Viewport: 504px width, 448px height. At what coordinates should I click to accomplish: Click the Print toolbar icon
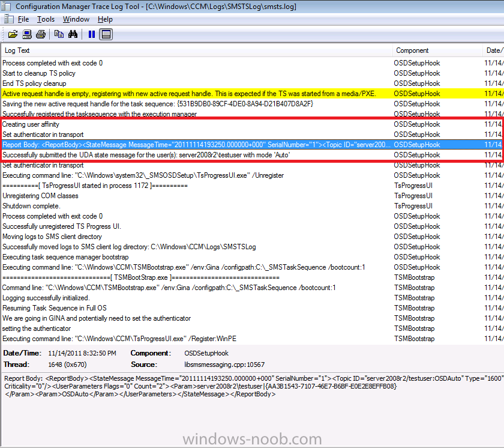[x=41, y=34]
